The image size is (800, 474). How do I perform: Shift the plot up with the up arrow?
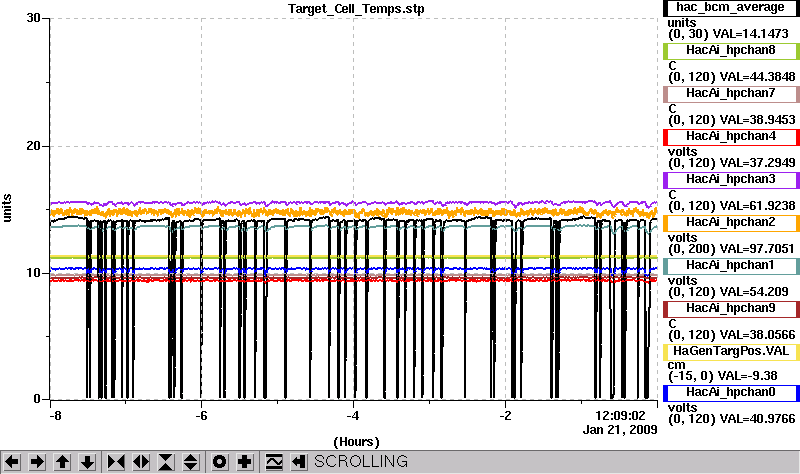tap(62, 462)
